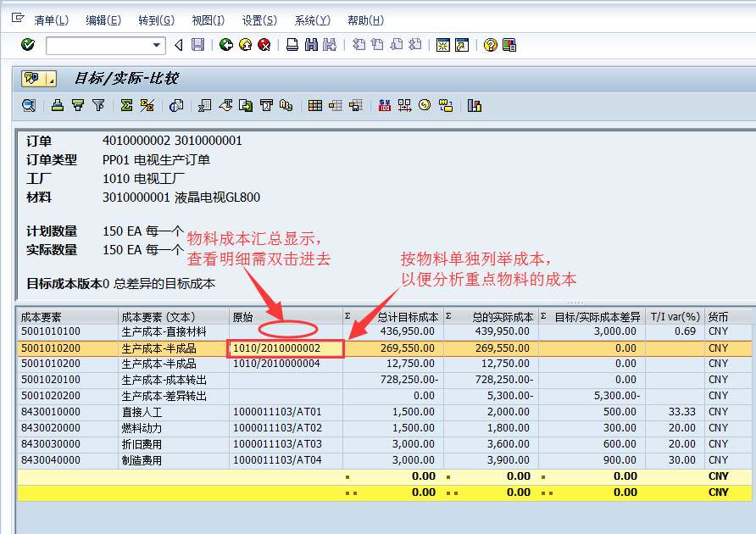Select variance value 5,300.00-
This screenshot has width=756, height=534.
tap(617, 396)
